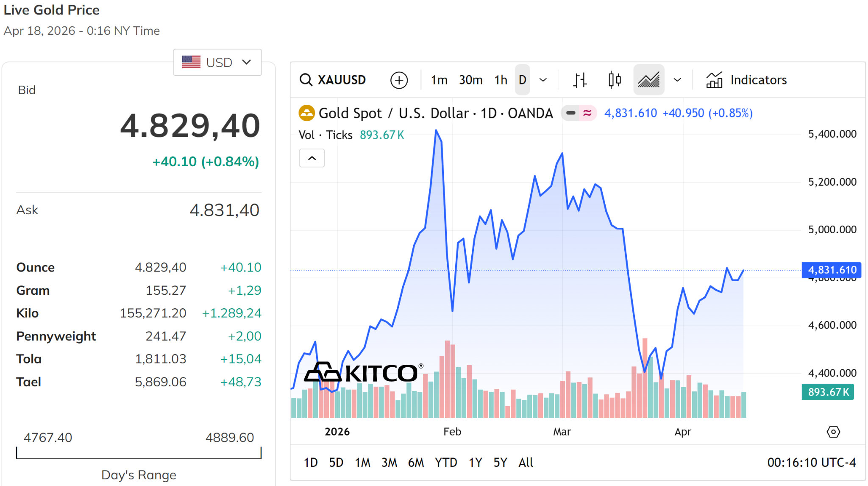This screenshot has height=486, width=868.
Task: Select the candlestick chart style icon
Action: [x=614, y=80]
